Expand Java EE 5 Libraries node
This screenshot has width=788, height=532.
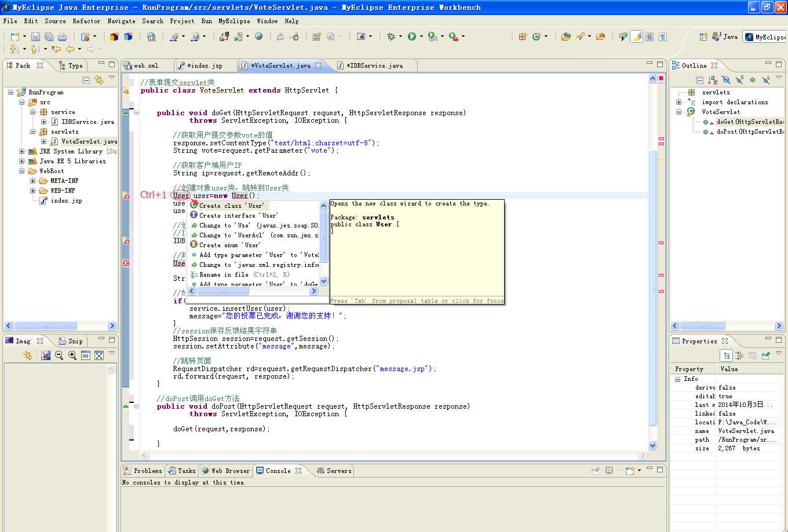coord(22,161)
